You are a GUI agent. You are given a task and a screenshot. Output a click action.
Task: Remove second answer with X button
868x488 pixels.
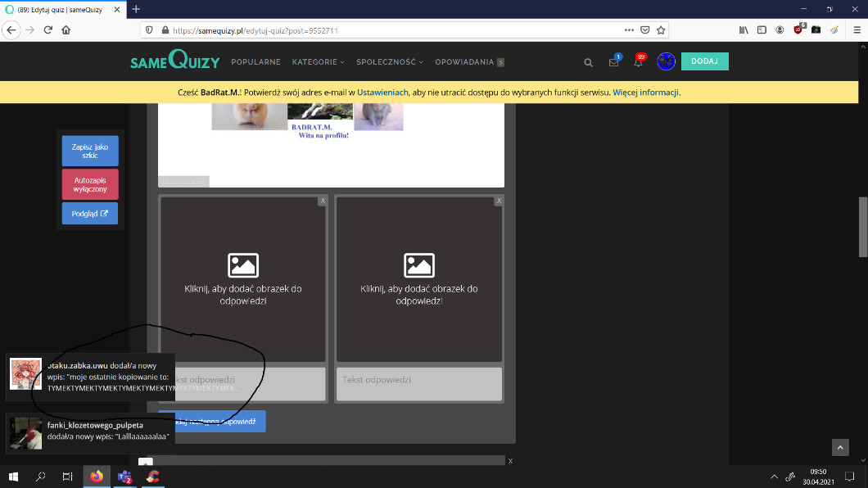498,201
